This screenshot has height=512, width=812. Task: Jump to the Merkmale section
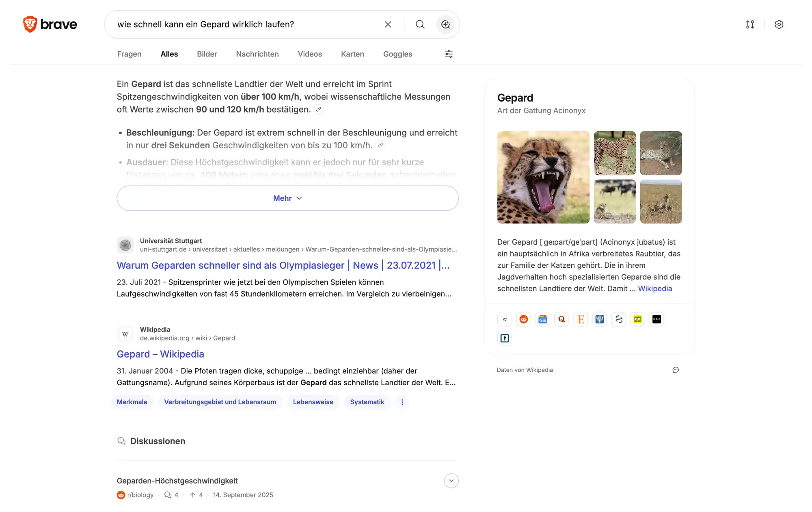tap(132, 402)
